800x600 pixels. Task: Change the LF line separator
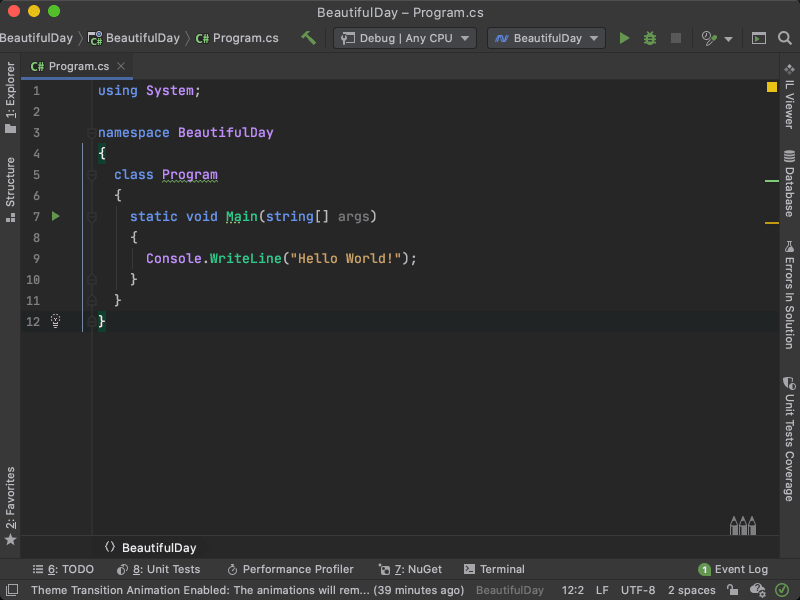pos(602,590)
